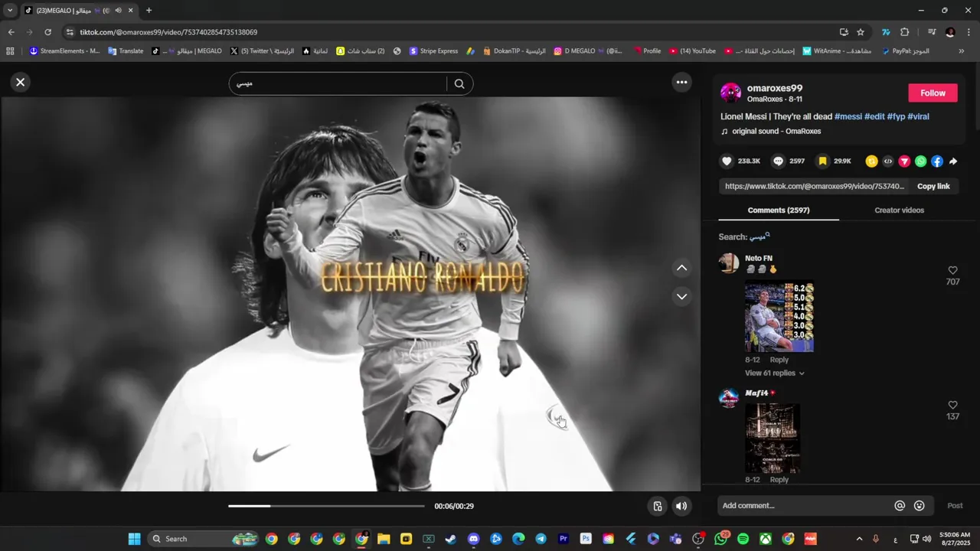Open the tab search dropdown

point(9,11)
